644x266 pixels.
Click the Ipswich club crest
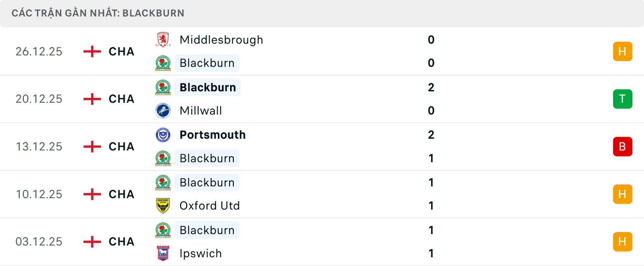click(x=163, y=253)
